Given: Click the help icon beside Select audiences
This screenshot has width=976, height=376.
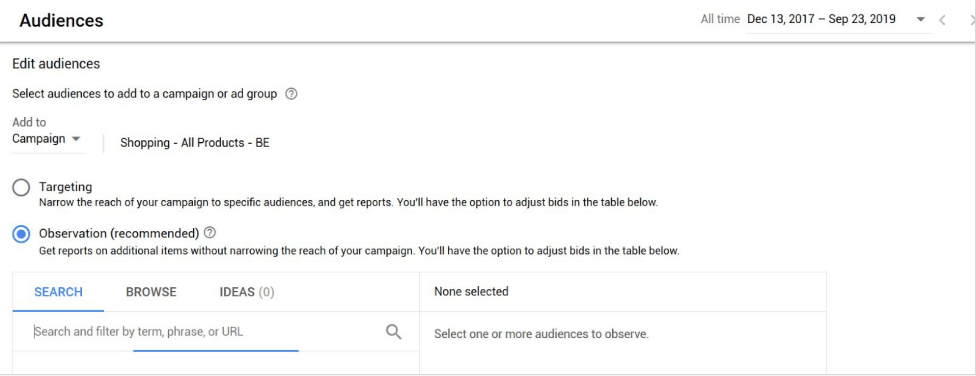Looking at the screenshot, I should [291, 95].
